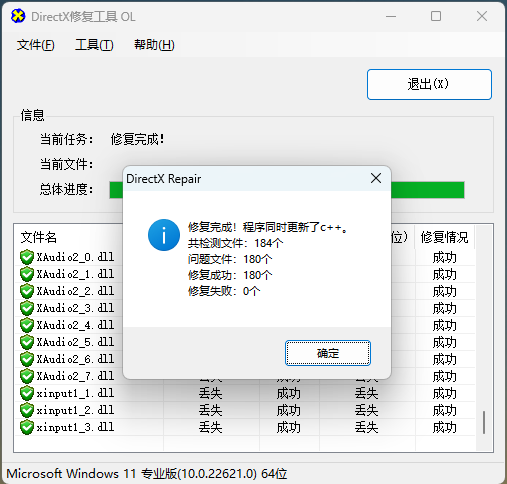This screenshot has height=484, width=507.
Task: Click green shield icon beside XAudio2_1.dll
Action: 27,274
